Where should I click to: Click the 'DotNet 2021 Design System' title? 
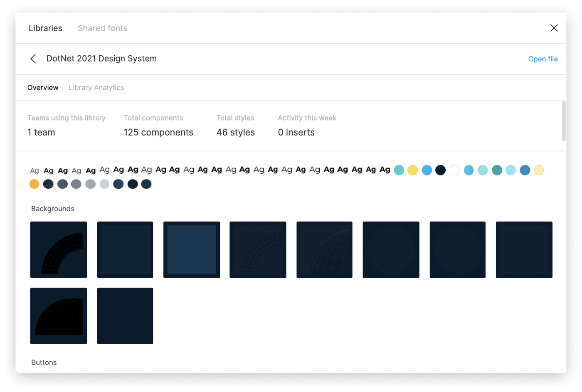[101, 59]
